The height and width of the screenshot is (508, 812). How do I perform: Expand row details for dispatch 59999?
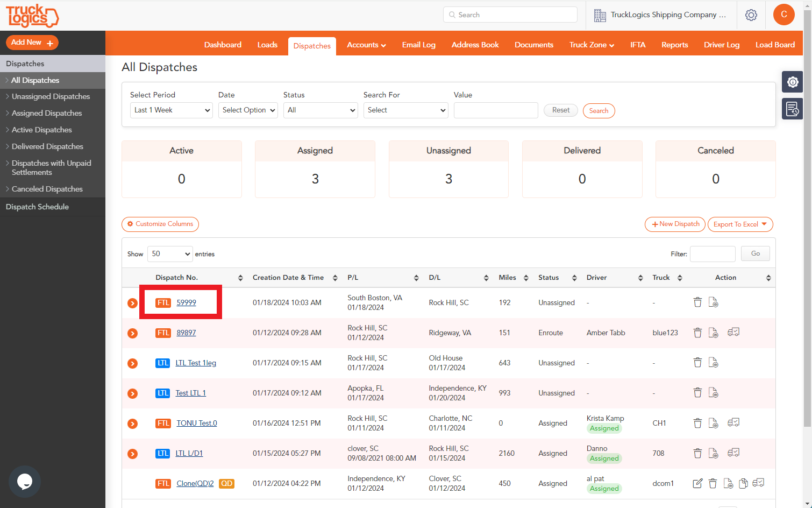(132, 303)
